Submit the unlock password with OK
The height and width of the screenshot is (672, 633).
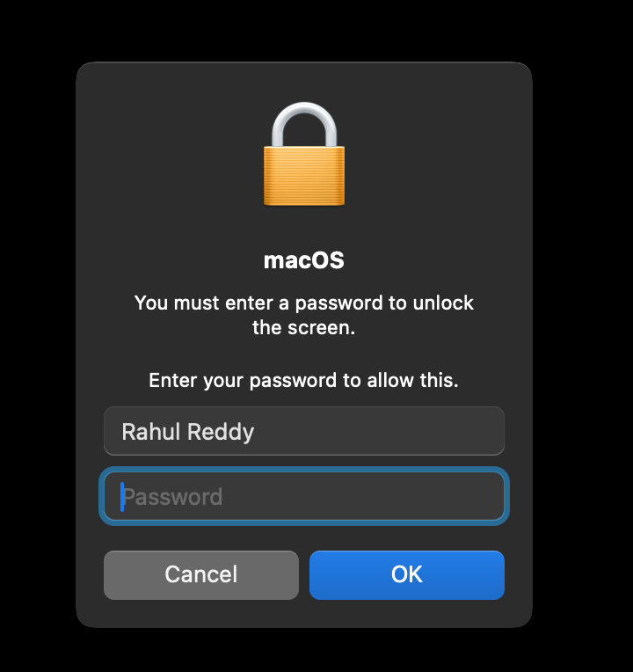click(x=407, y=574)
